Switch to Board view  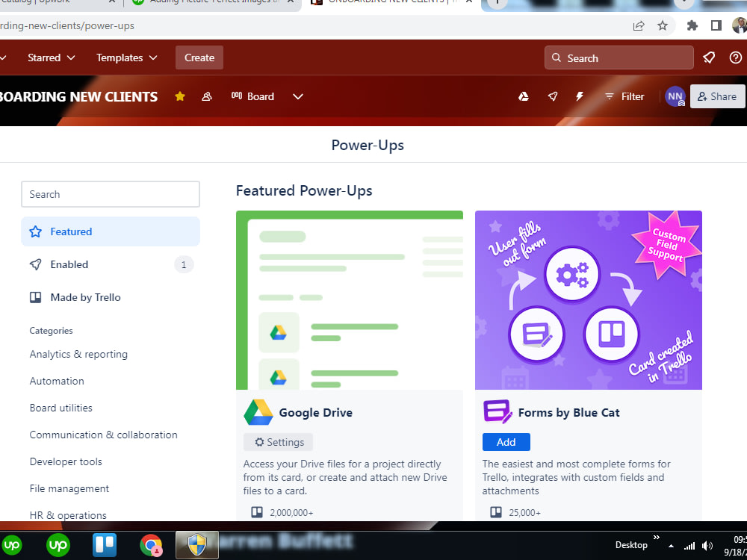tap(252, 96)
